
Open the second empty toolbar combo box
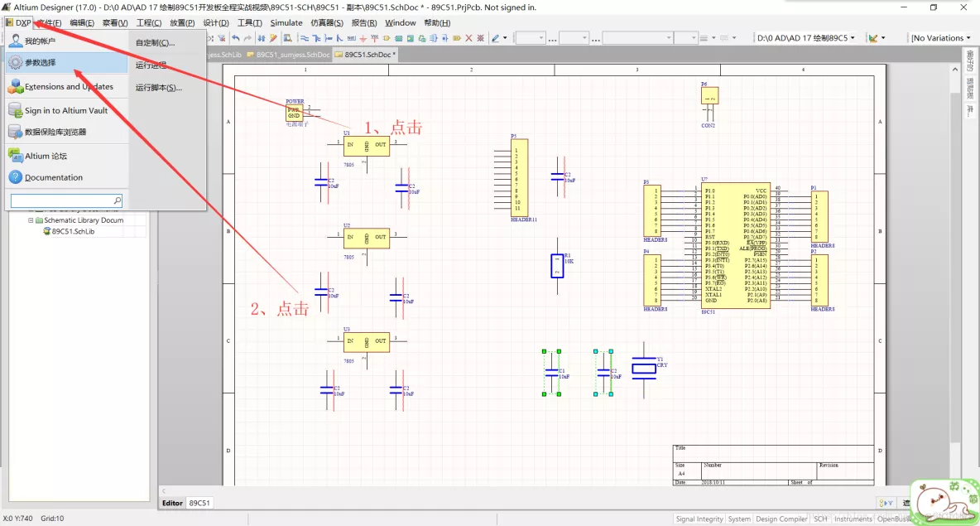click(x=574, y=38)
